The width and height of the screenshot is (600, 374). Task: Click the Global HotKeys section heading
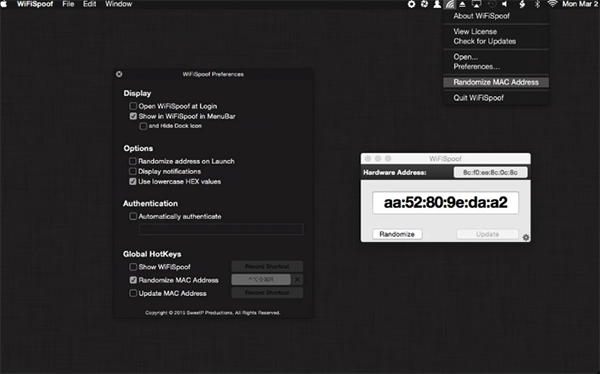coord(152,254)
